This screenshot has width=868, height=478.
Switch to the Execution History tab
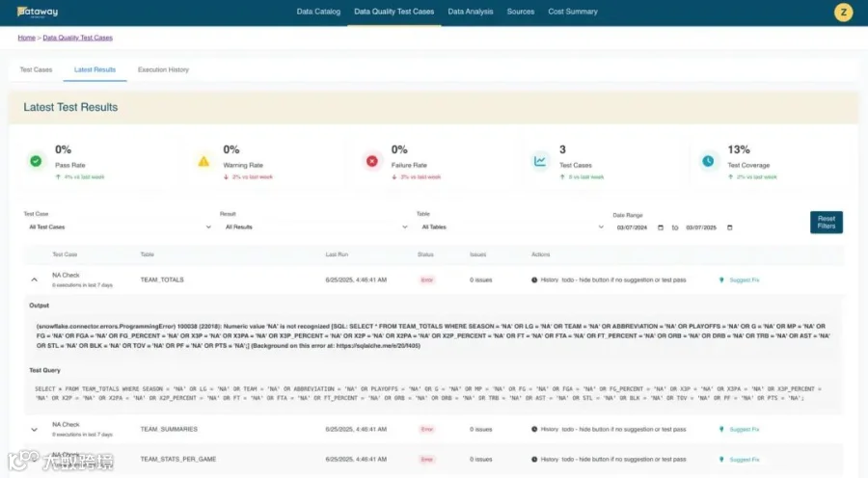(x=163, y=69)
